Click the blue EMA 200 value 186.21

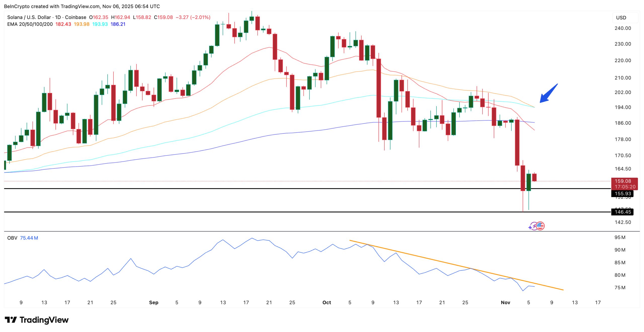[x=118, y=24]
